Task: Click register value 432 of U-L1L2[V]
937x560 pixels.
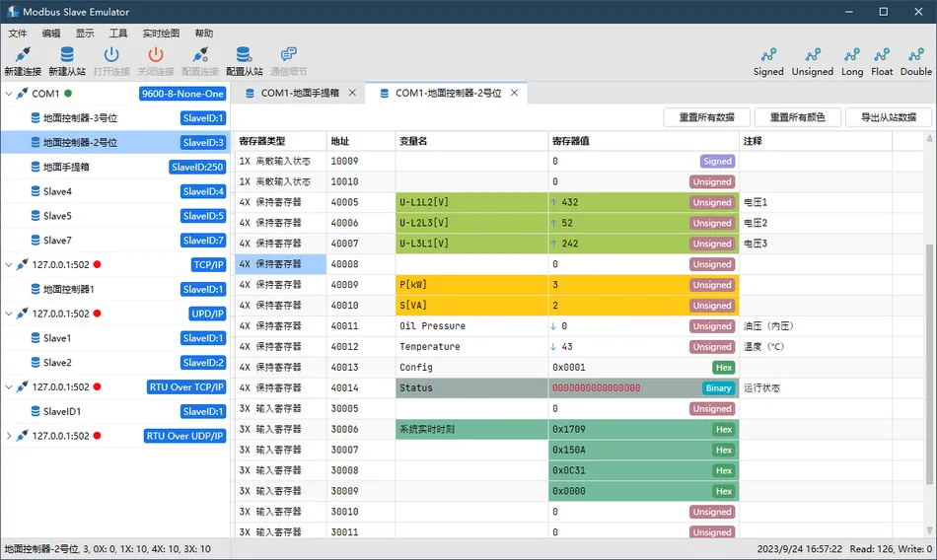Action: (x=570, y=202)
